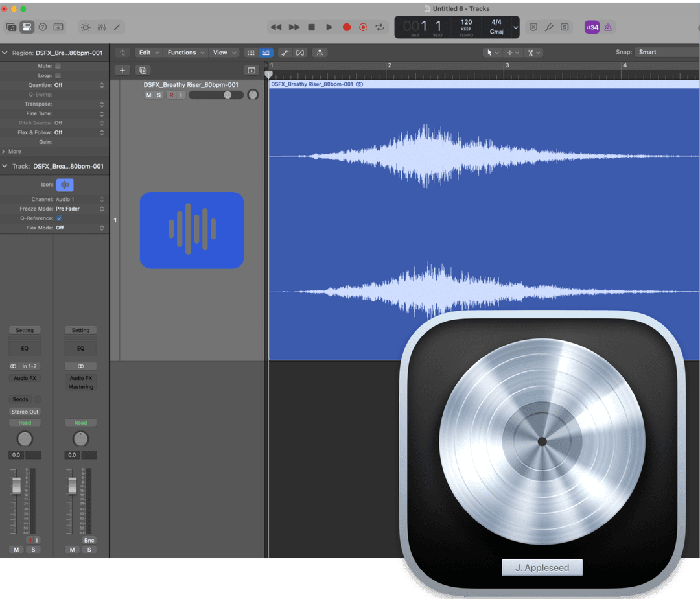Open the Editors pencil icon
The height and width of the screenshot is (599, 700).
[x=117, y=27]
